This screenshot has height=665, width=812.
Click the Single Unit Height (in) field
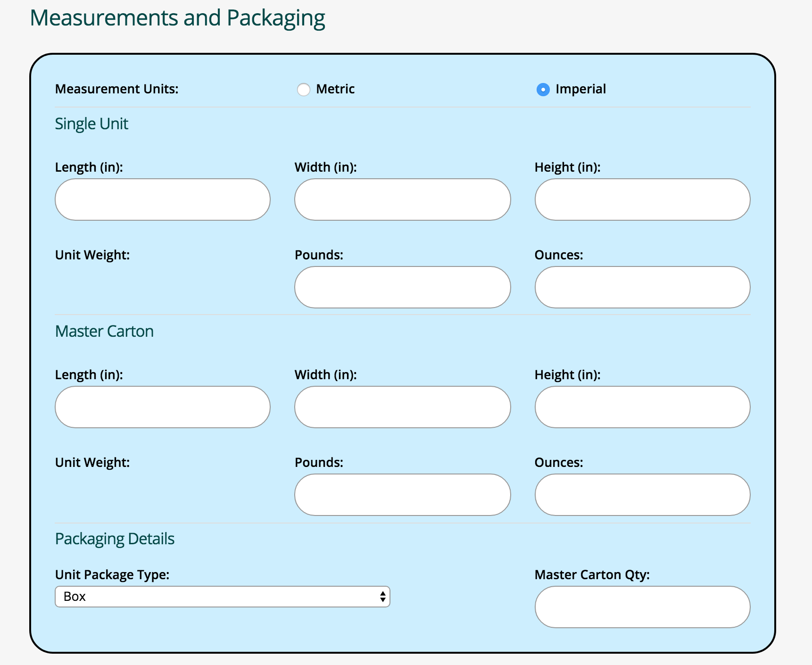[643, 199]
